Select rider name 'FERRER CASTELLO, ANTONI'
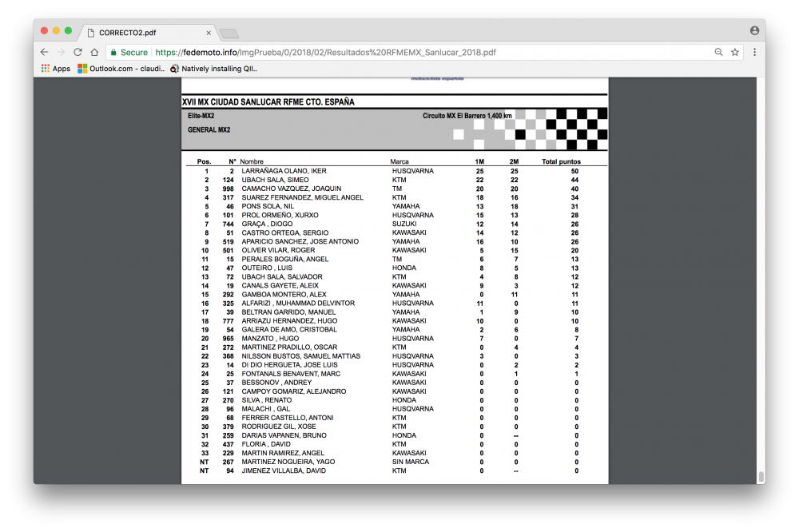 pyautogui.click(x=288, y=418)
